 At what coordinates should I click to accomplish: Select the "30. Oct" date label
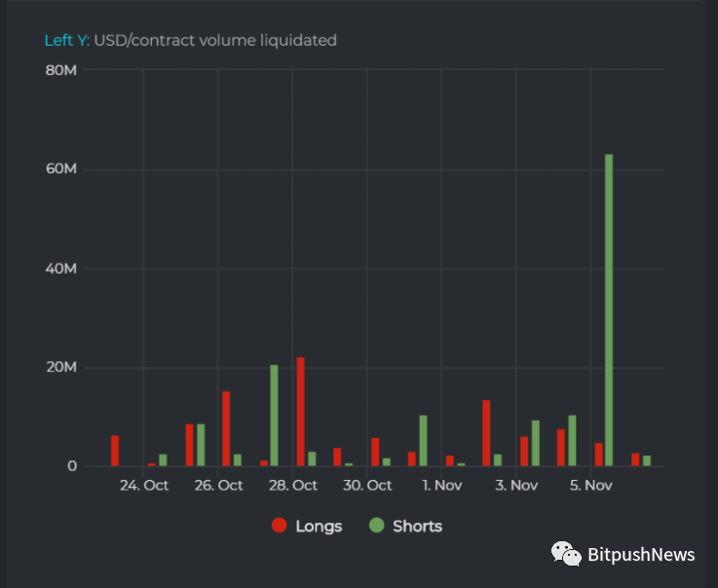click(367, 485)
